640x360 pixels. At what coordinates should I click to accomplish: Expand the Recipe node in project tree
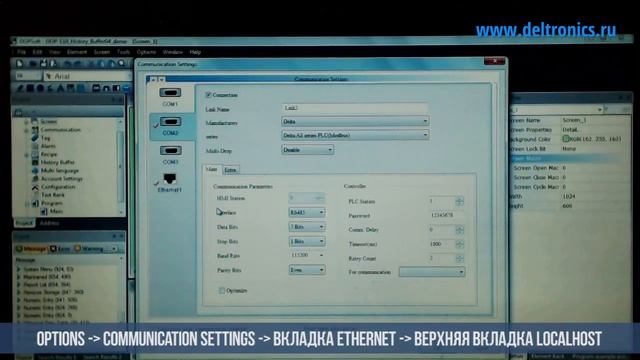[26, 155]
